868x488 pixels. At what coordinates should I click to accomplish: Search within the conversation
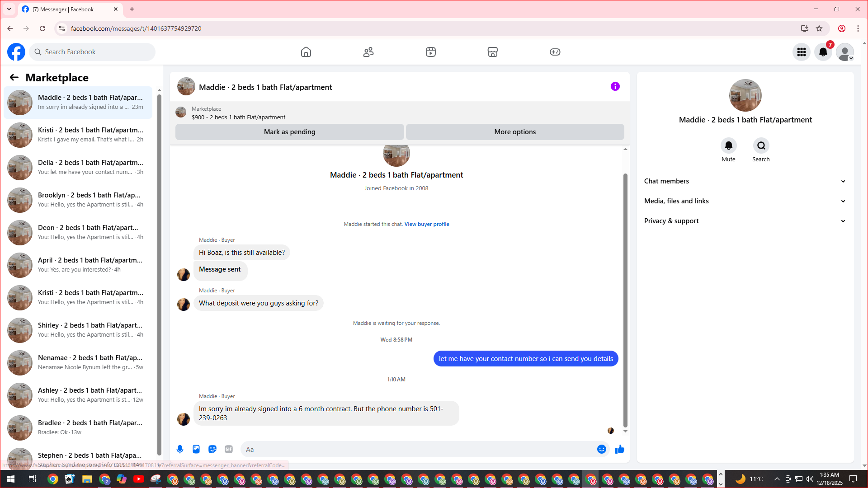[761, 146]
